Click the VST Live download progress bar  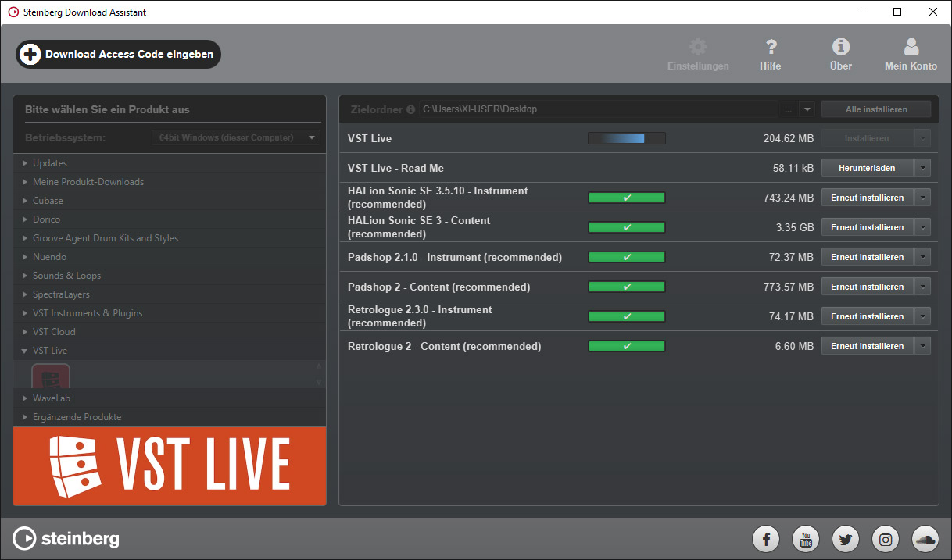click(x=626, y=138)
